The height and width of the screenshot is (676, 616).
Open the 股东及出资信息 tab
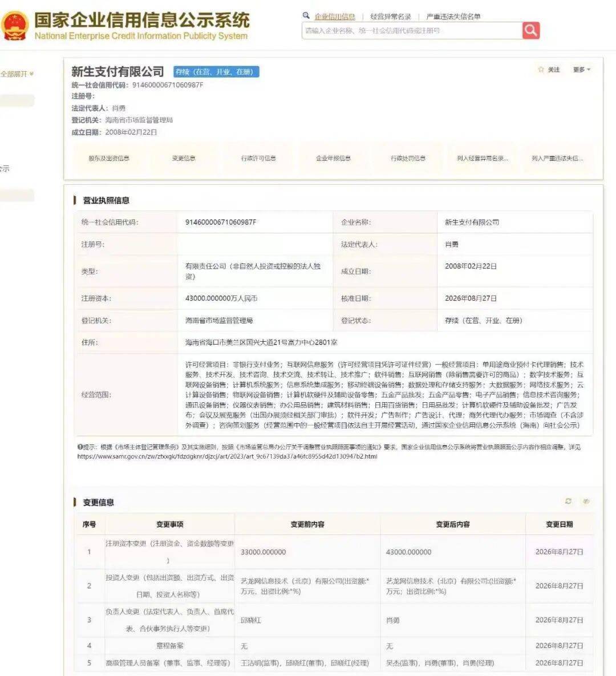pyautogui.click(x=109, y=158)
